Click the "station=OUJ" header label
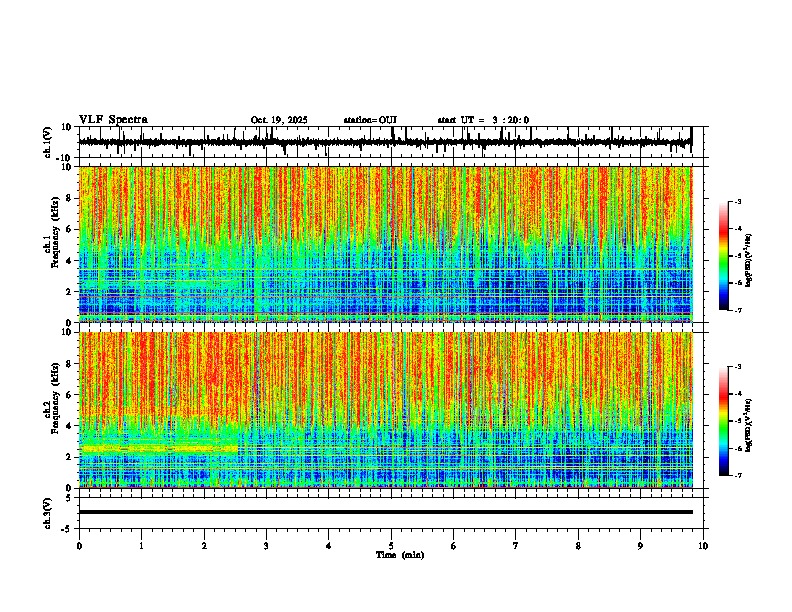The height and width of the screenshot is (612, 792). 370,120
